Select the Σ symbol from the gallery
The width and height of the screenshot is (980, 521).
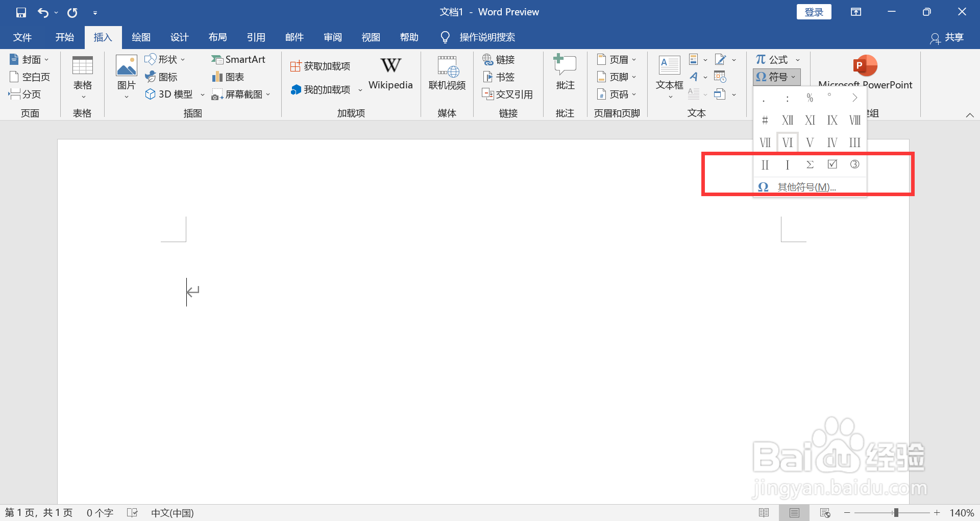(810, 164)
